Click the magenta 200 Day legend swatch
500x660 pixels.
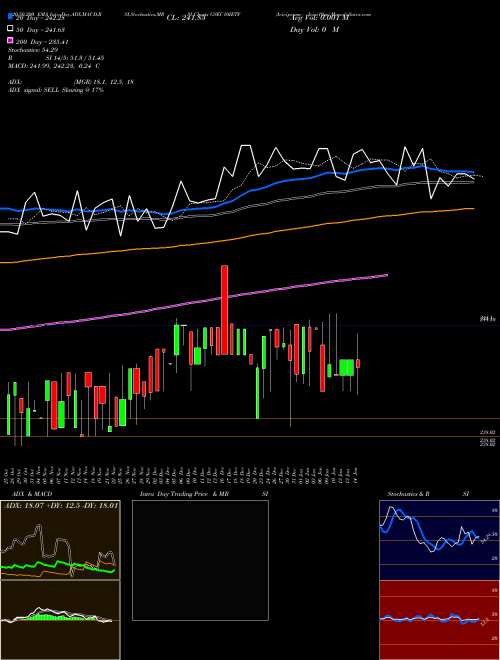(x=10, y=41)
